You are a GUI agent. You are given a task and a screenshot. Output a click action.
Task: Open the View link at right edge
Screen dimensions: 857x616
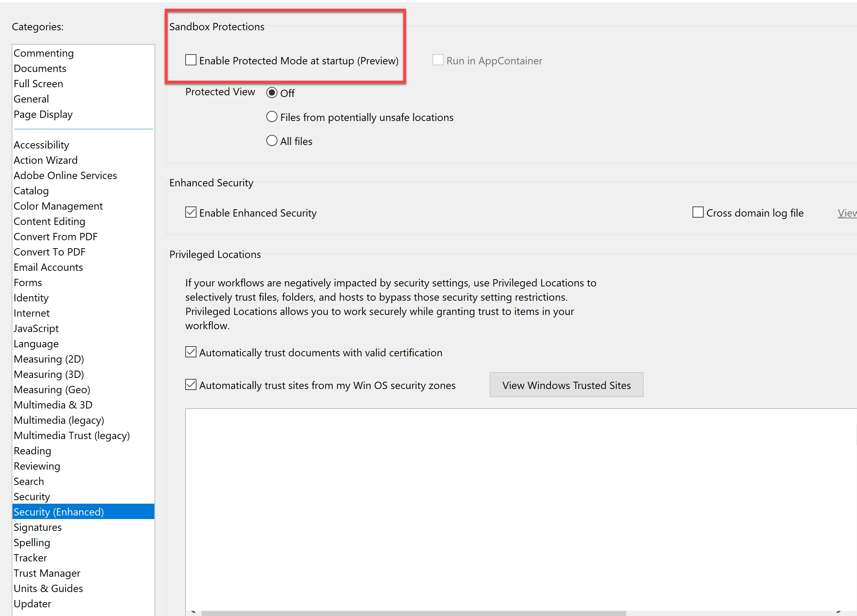847,213
